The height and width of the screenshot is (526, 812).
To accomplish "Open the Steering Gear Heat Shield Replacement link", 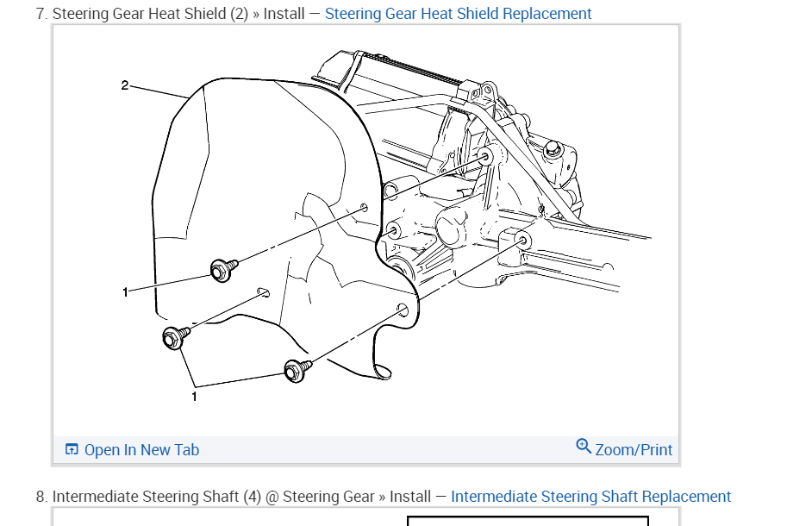I will tap(458, 13).
